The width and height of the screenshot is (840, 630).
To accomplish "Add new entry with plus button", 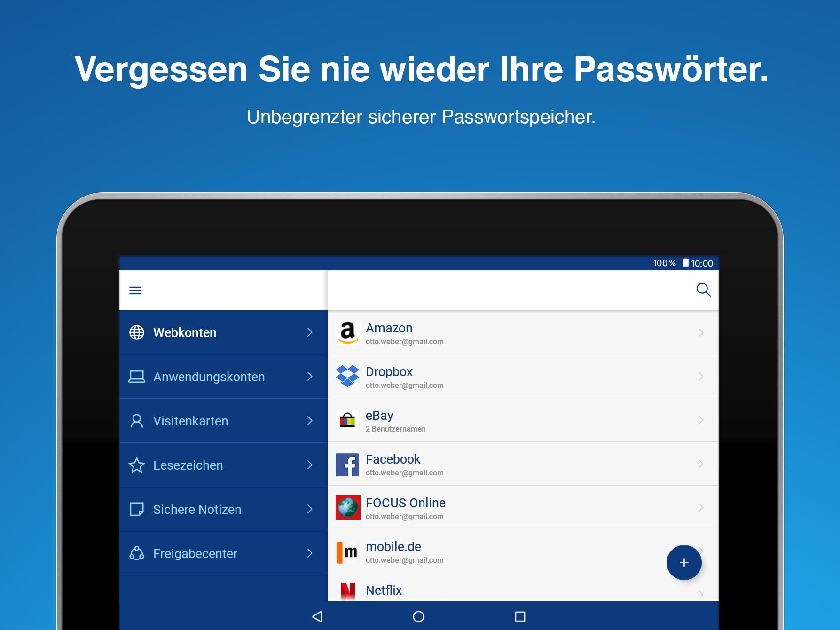I will (x=684, y=562).
